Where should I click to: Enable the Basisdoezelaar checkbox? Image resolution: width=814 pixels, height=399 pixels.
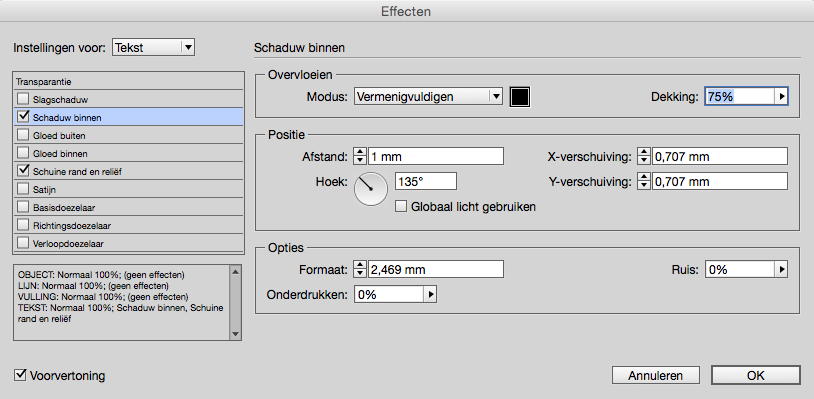coord(23,207)
